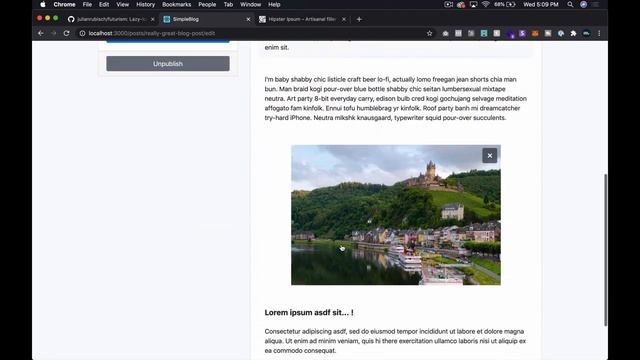Open the Extensions puzzle piece menu
The width and height of the screenshot is (640, 360).
tap(573, 33)
